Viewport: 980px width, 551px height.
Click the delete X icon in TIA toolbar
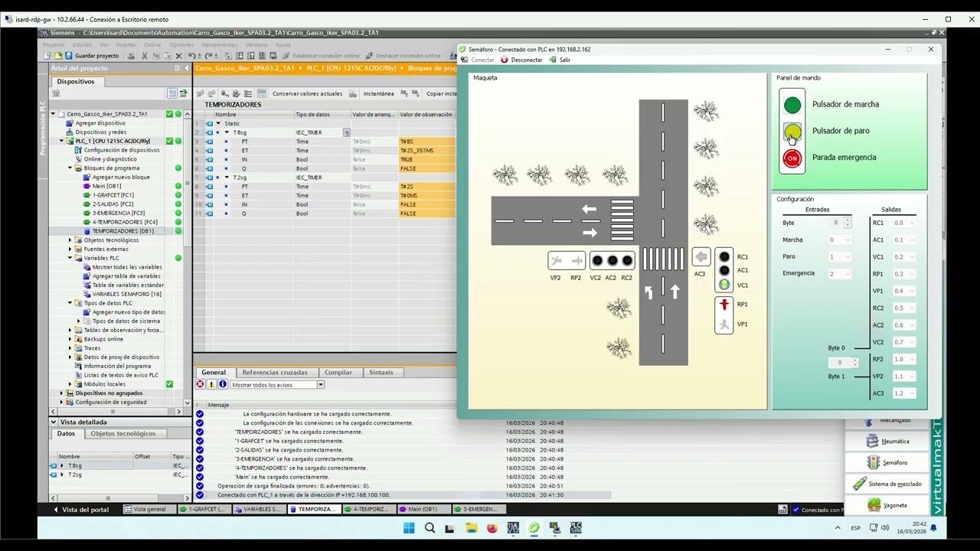tap(178, 56)
